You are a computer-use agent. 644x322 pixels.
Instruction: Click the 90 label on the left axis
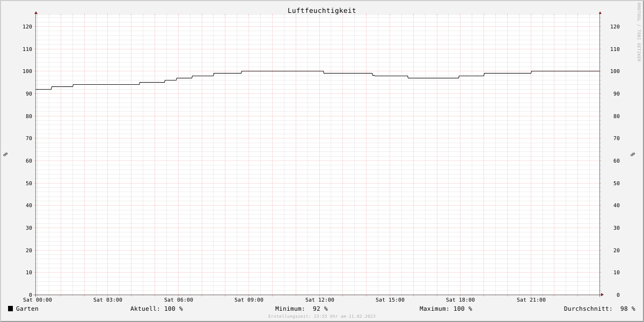29,94
